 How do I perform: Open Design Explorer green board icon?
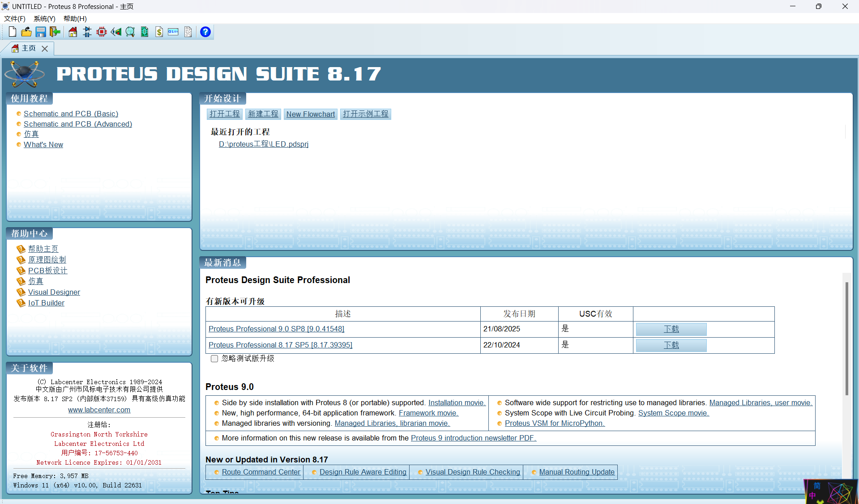pos(145,32)
